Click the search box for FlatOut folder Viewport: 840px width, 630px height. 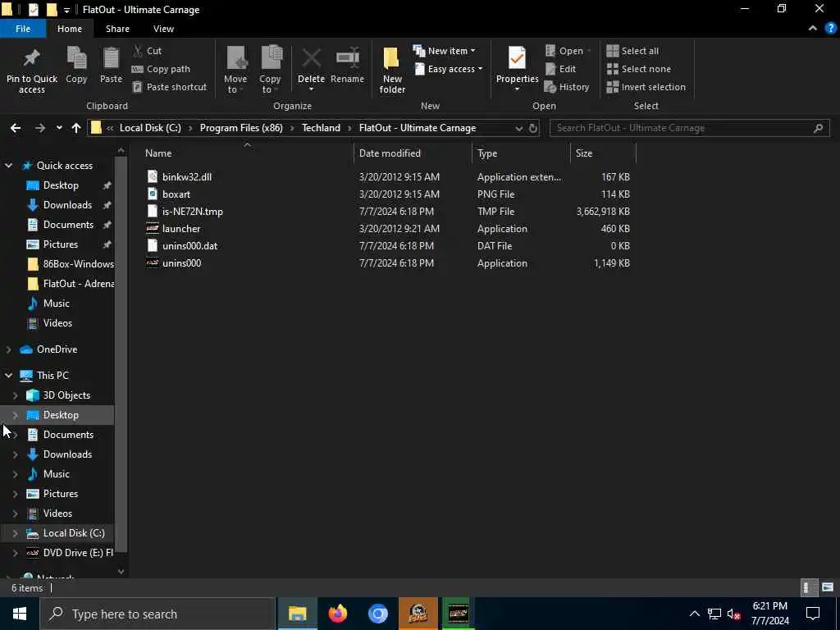[x=689, y=128]
